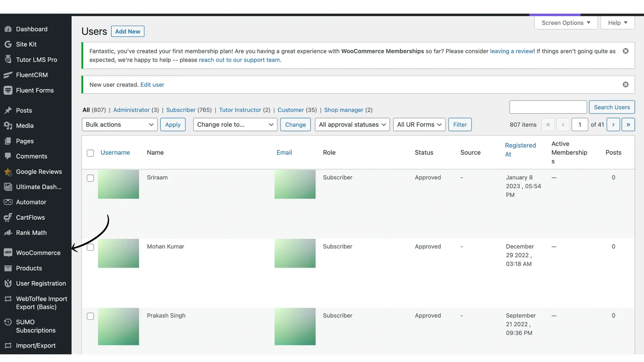Check the select-all users checkbox
644x362 pixels.
pyautogui.click(x=90, y=153)
